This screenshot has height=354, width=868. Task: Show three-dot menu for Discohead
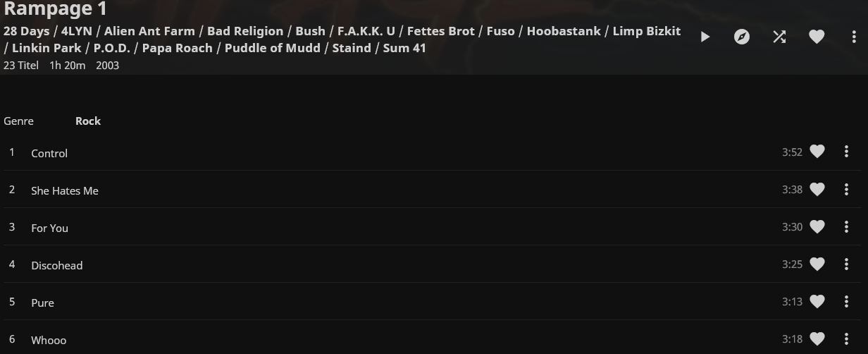click(x=846, y=264)
